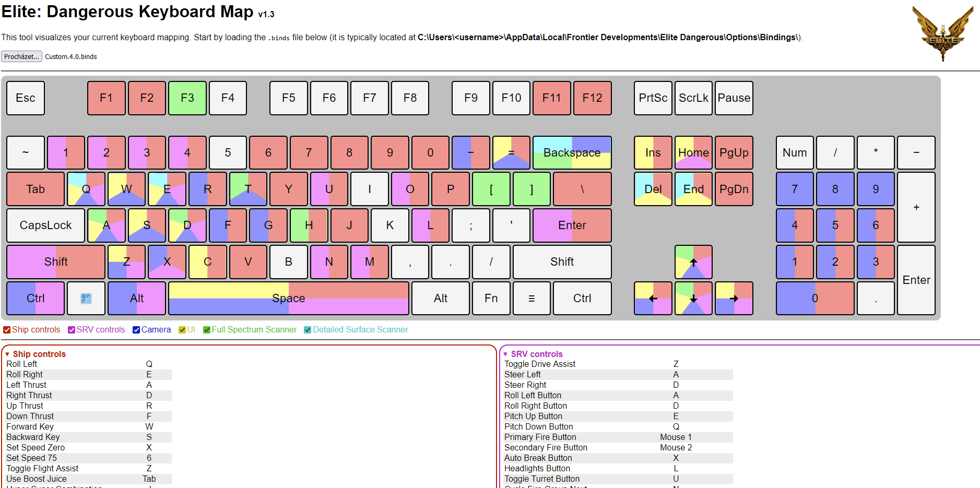Screen dimensions: 980x488
Task: Click the main Enter key
Action: pos(572,225)
